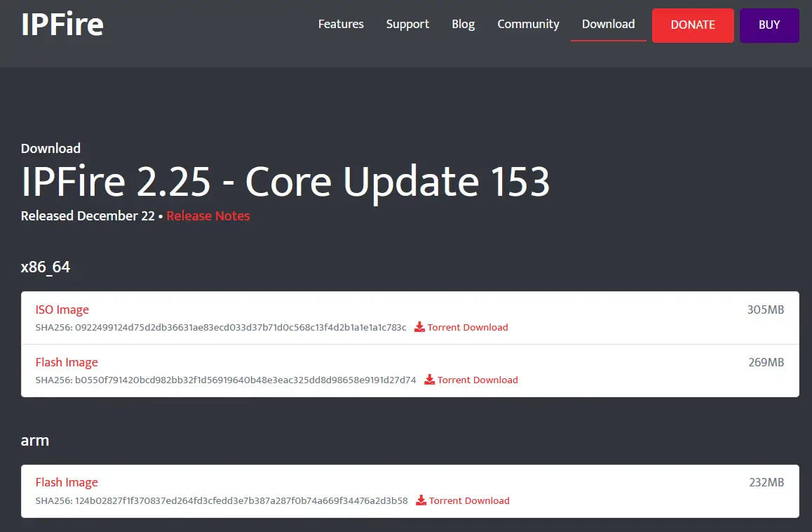Download the arm Flash Image
This screenshot has width=812, height=532.
click(67, 482)
